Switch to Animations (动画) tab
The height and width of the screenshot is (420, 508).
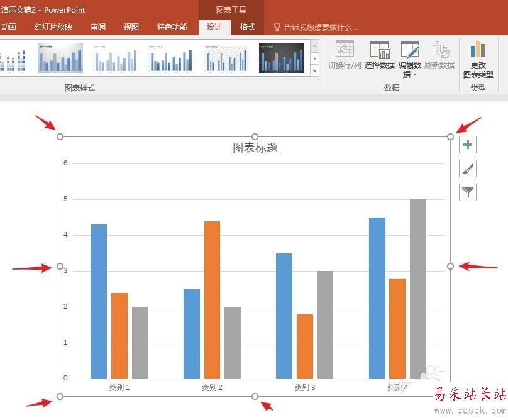click(8, 26)
